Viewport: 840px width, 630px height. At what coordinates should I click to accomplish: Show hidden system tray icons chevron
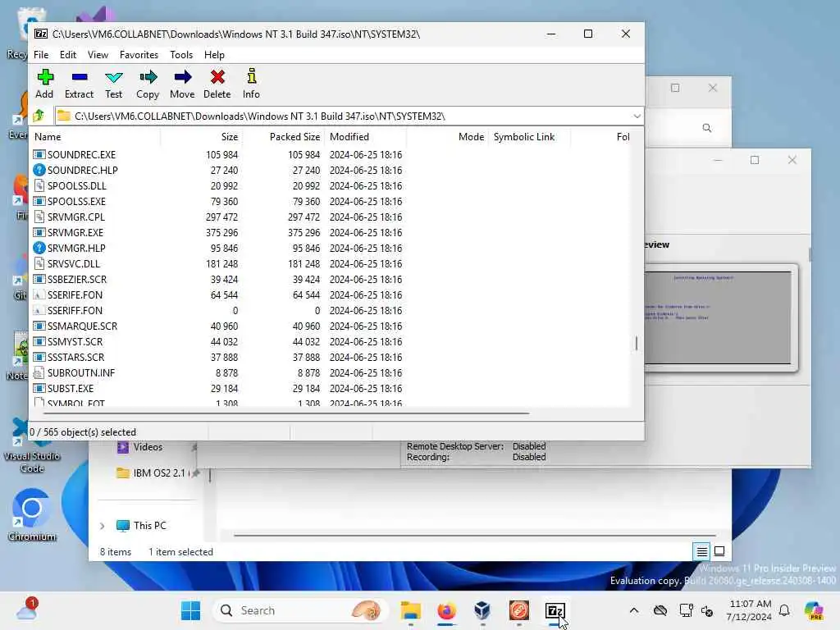[634, 610]
